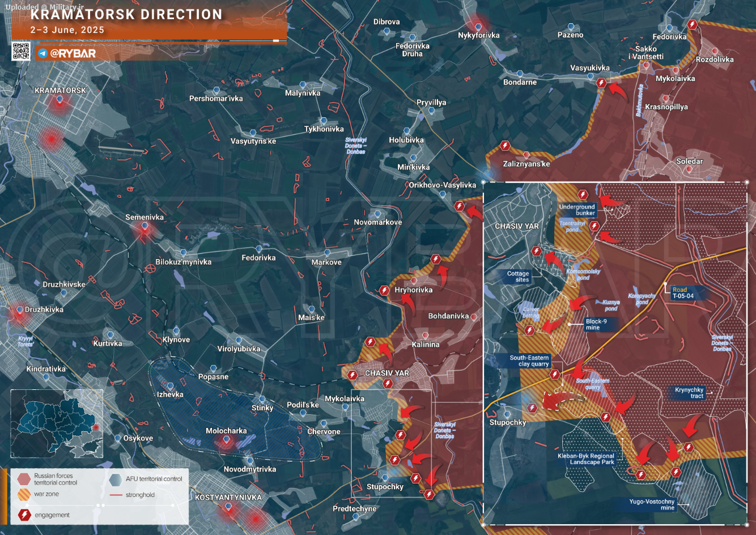Click the engagement icon beside Underground bunker label
Viewport: 756px width, 535px height.
583,196
